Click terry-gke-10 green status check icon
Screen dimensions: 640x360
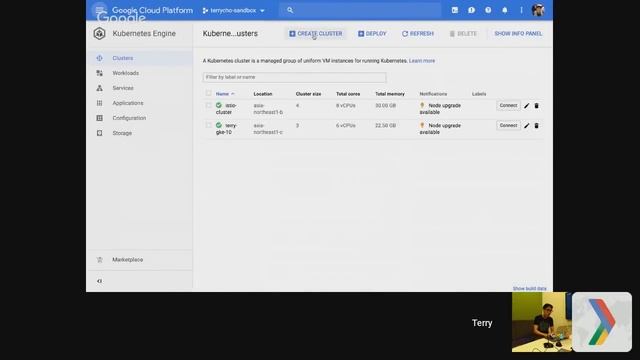click(219, 125)
